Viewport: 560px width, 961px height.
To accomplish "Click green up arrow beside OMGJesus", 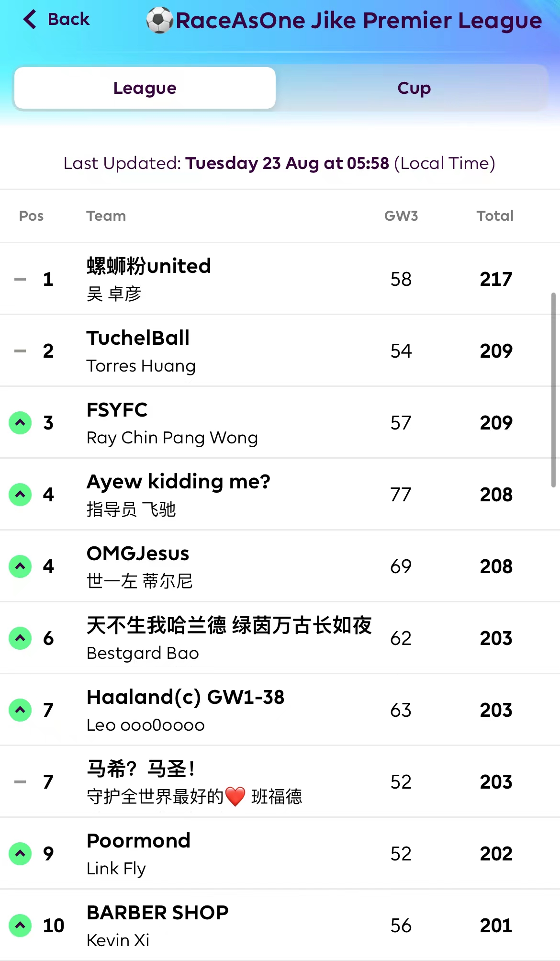I will pos(20,566).
